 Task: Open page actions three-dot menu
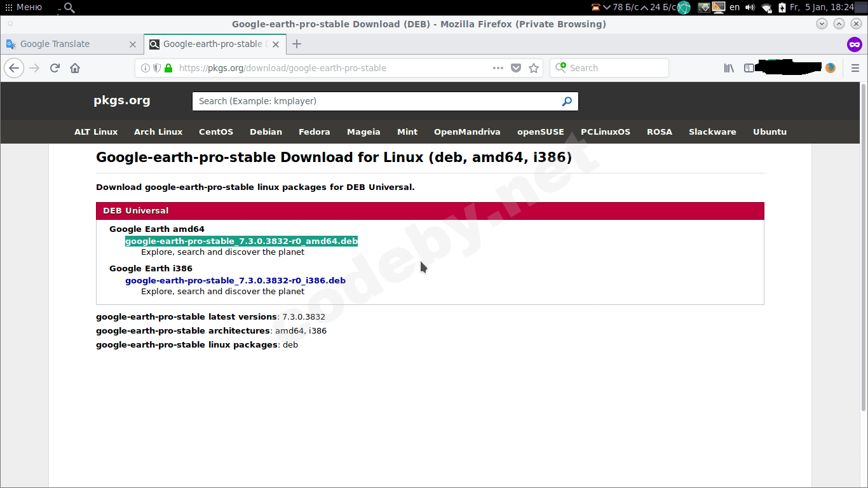[498, 68]
